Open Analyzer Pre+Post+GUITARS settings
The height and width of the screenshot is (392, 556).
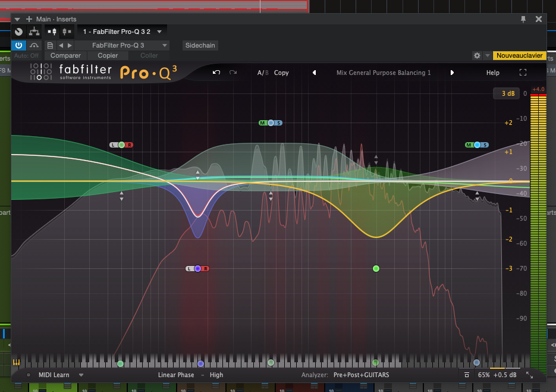click(362, 375)
